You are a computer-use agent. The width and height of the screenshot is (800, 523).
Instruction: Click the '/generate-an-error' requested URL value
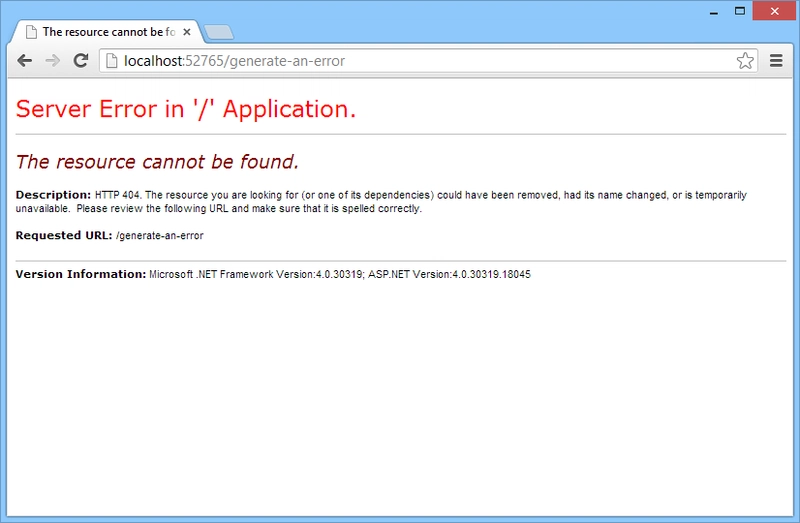[160, 236]
